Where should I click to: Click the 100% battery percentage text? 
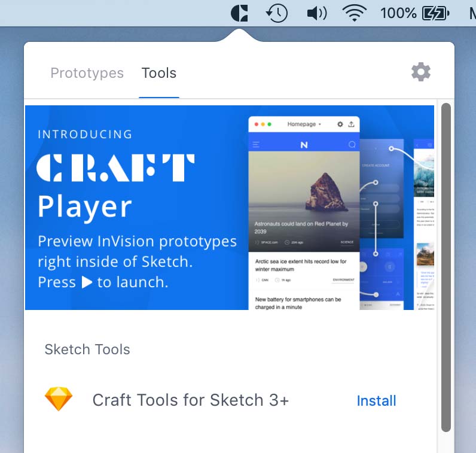click(398, 13)
